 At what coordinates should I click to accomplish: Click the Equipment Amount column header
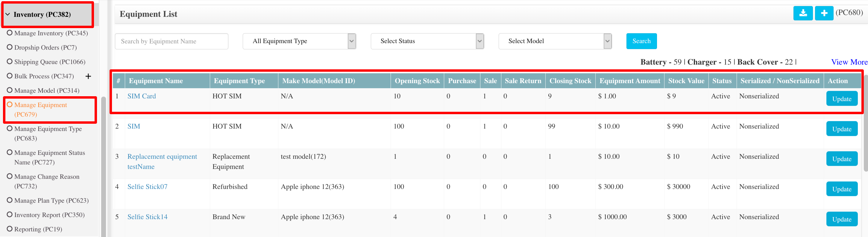coord(630,81)
